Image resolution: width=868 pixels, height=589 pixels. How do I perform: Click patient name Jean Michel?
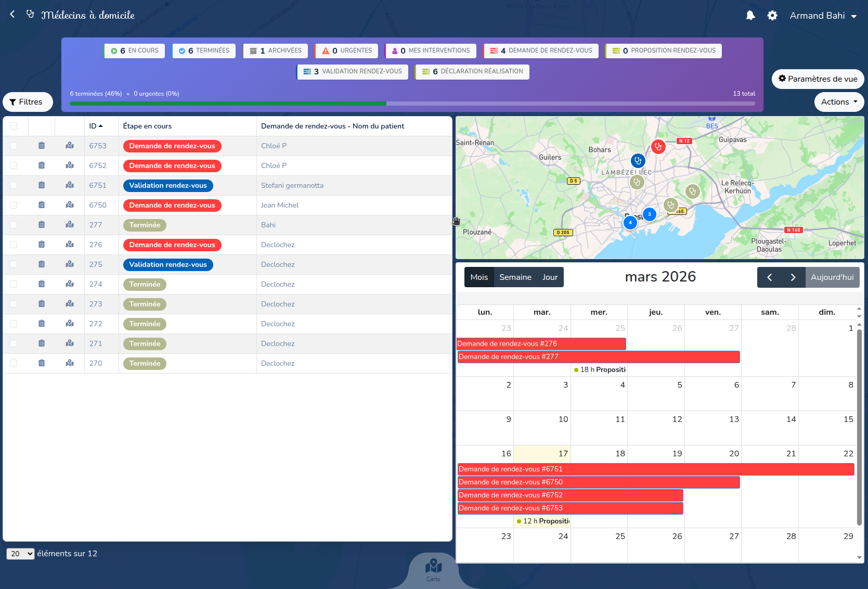(x=280, y=205)
